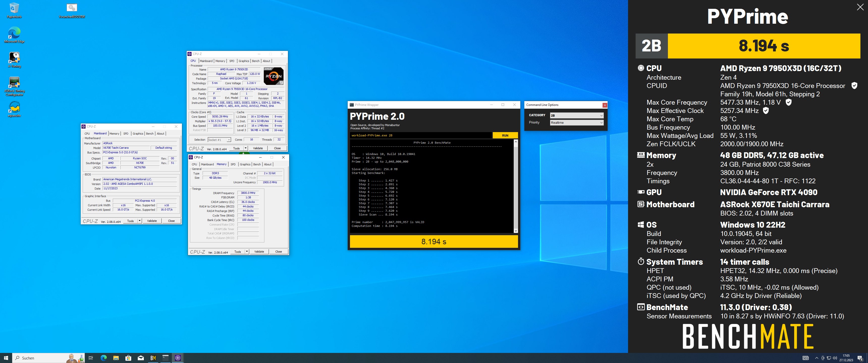Click the Ryzen 9 logo in CPU-Z
868x363 pixels.
pyautogui.click(x=273, y=76)
